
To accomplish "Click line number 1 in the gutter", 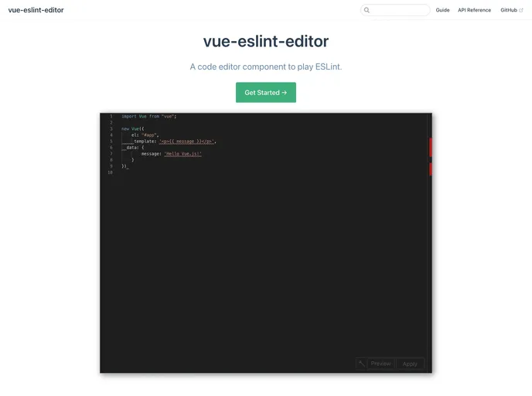I will [x=111, y=116].
